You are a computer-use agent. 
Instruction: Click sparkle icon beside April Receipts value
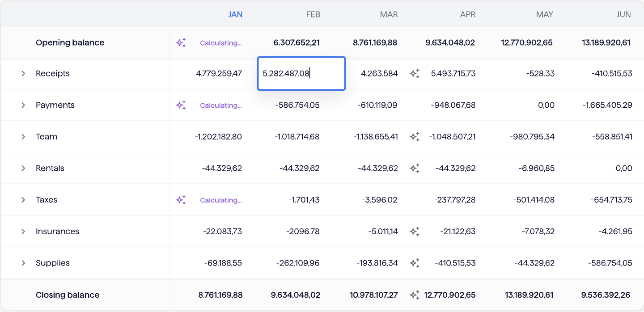pos(415,74)
